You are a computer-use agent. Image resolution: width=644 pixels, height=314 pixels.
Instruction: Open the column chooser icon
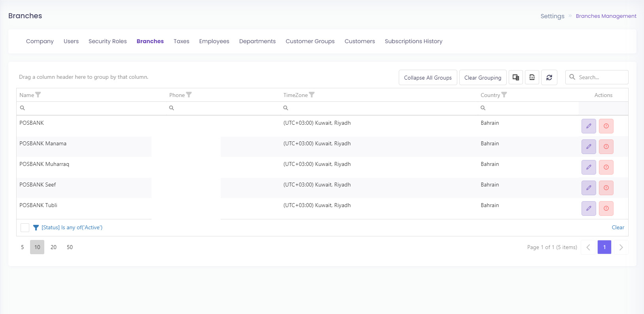click(516, 77)
